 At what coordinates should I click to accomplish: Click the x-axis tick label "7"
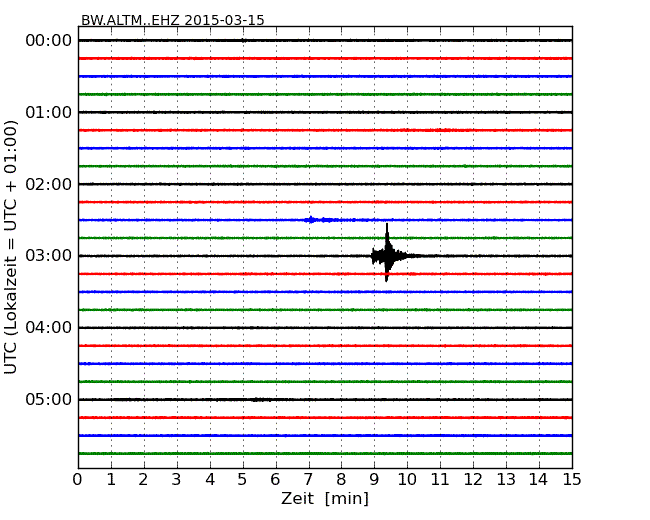[308, 480]
